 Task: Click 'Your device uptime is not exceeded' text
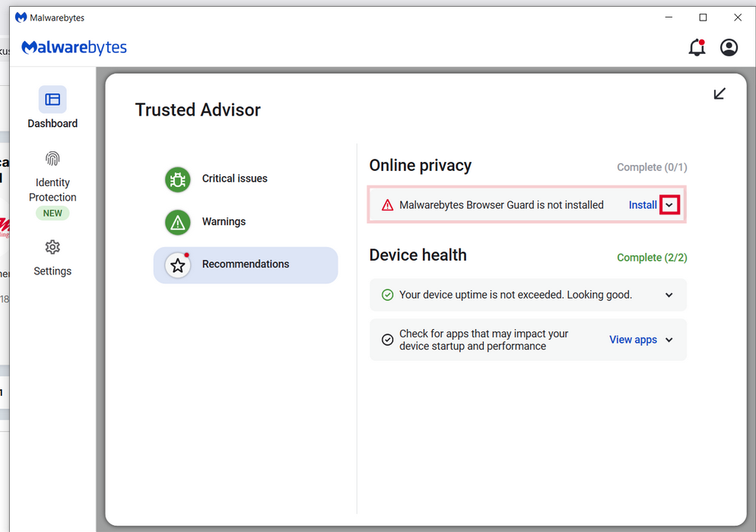[516, 294]
